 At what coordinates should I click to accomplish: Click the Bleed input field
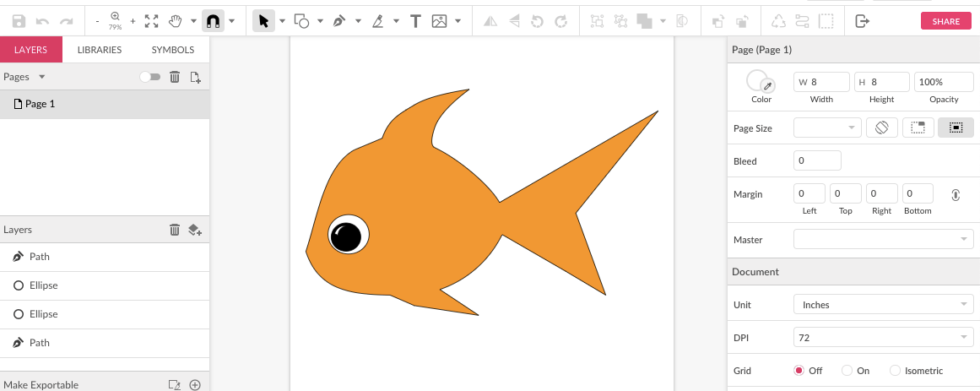click(x=817, y=160)
